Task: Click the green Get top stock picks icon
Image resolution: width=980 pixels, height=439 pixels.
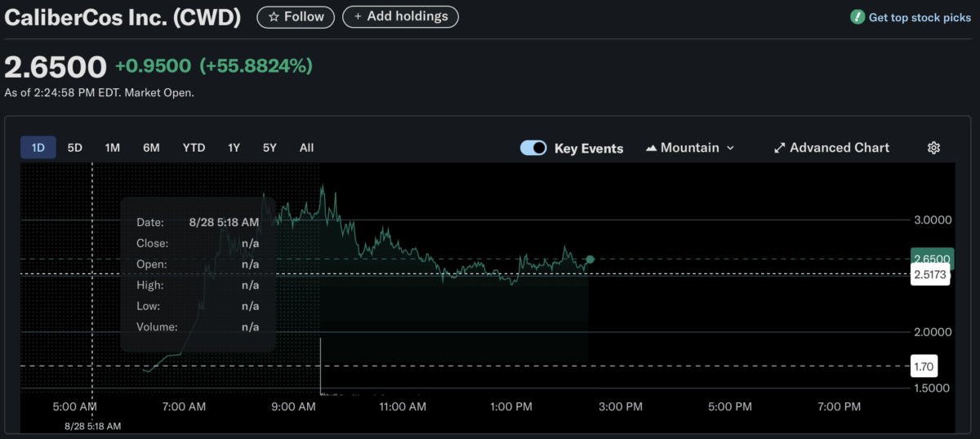Action: click(857, 17)
